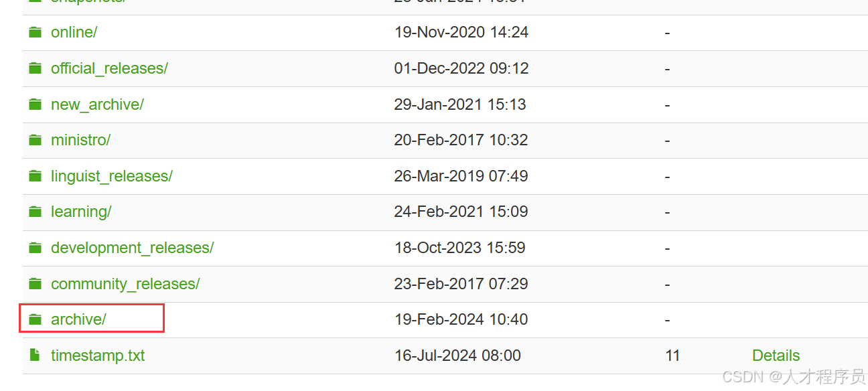Go to linguist_releases/ directory
The height and width of the screenshot is (391, 868).
point(111,176)
